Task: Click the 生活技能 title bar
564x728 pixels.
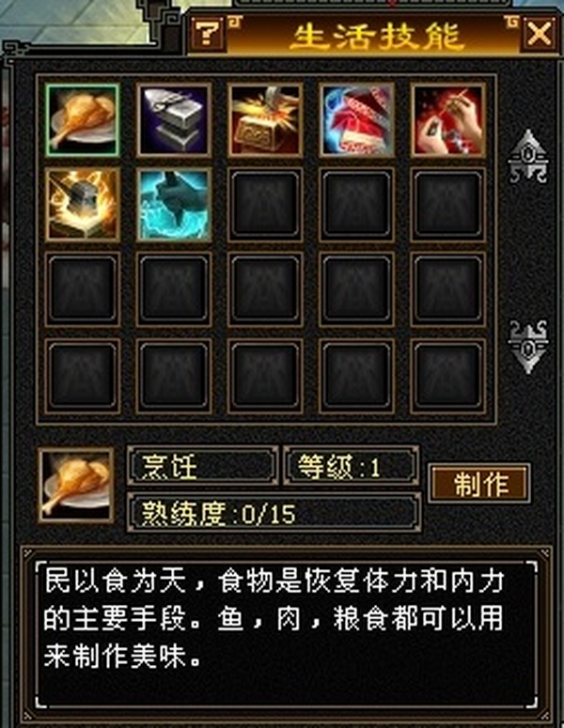Action: click(374, 36)
